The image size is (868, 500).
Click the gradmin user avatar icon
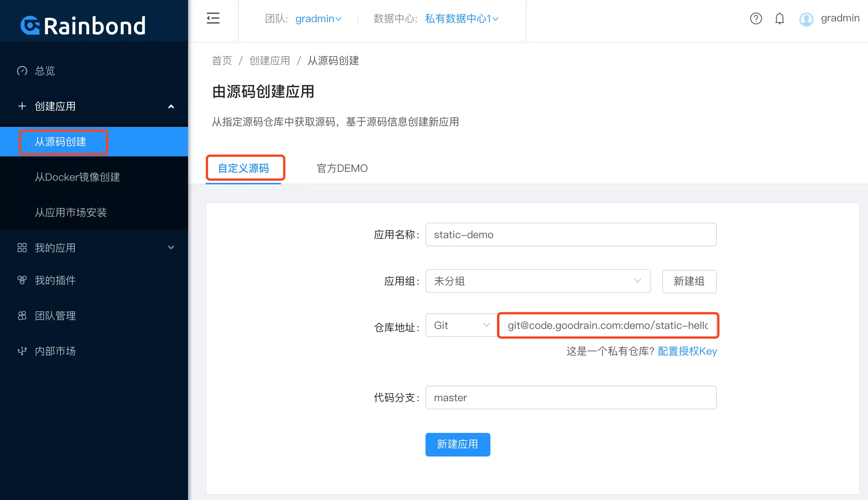806,19
